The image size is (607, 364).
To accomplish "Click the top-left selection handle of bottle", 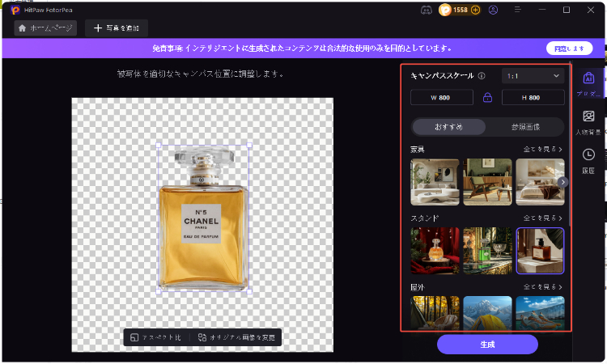I will [x=159, y=146].
